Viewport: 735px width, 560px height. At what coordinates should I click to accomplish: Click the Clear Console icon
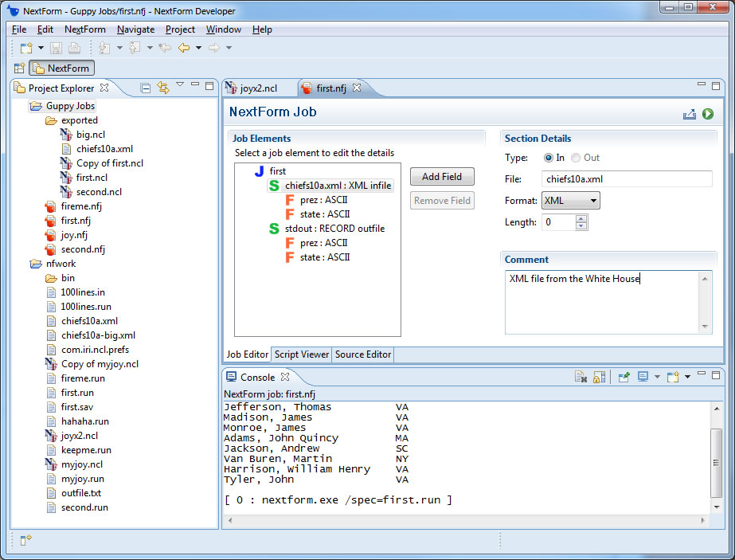pyautogui.click(x=581, y=377)
